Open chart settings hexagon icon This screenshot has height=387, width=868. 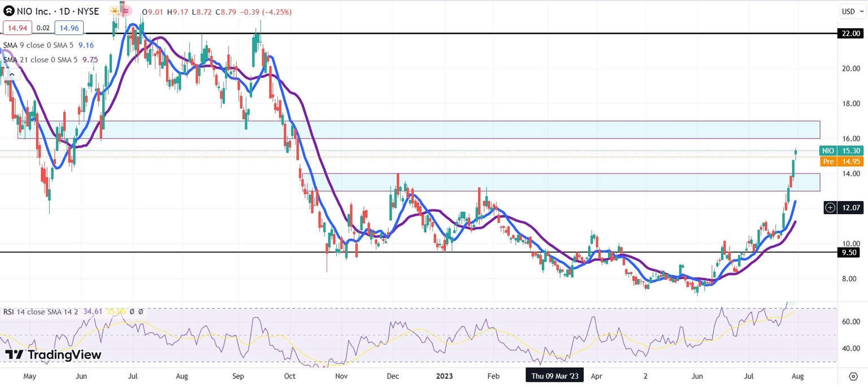[854, 376]
